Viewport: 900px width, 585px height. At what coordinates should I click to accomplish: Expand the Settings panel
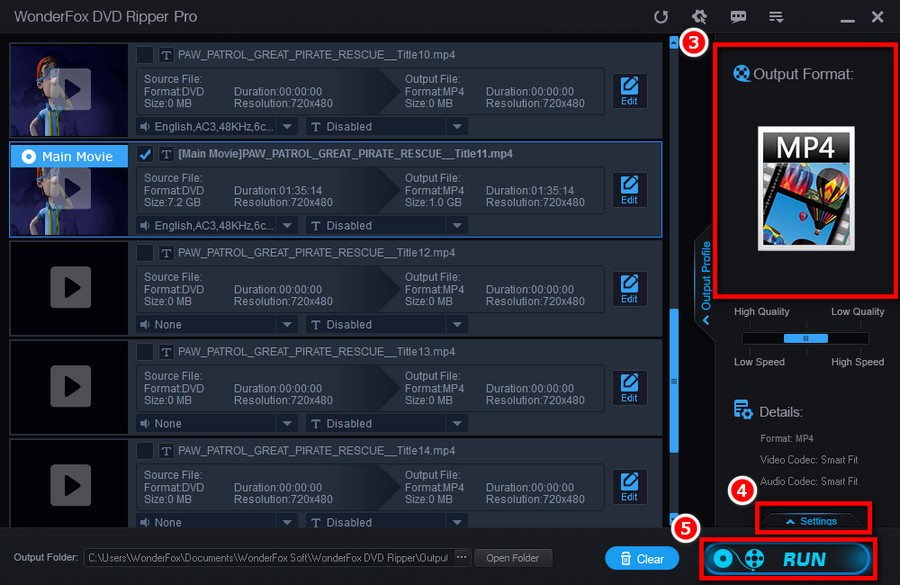pos(812,521)
